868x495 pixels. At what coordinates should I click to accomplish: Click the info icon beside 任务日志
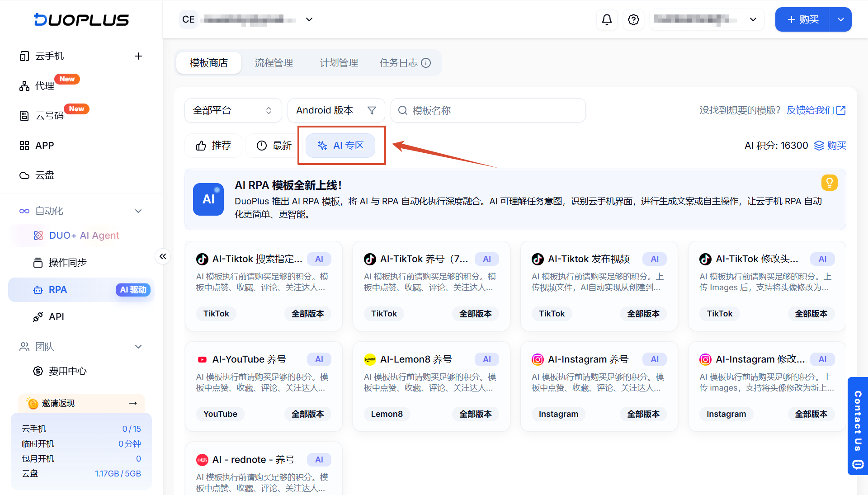(x=426, y=63)
